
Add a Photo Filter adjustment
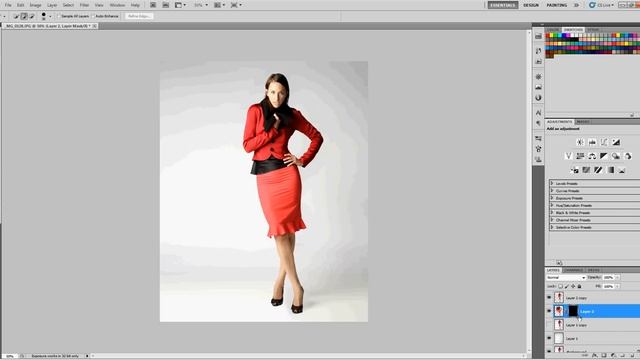[616, 156]
